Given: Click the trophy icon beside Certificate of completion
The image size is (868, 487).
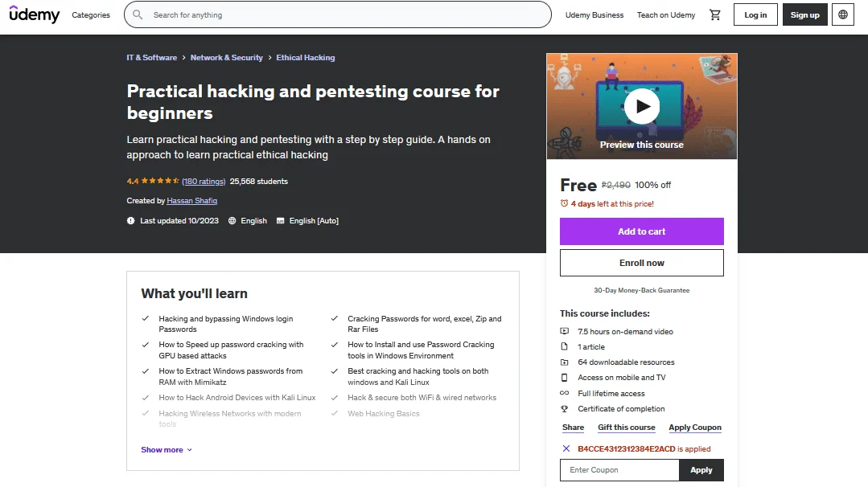Looking at the screenshot, I should (x=564, y=408).
